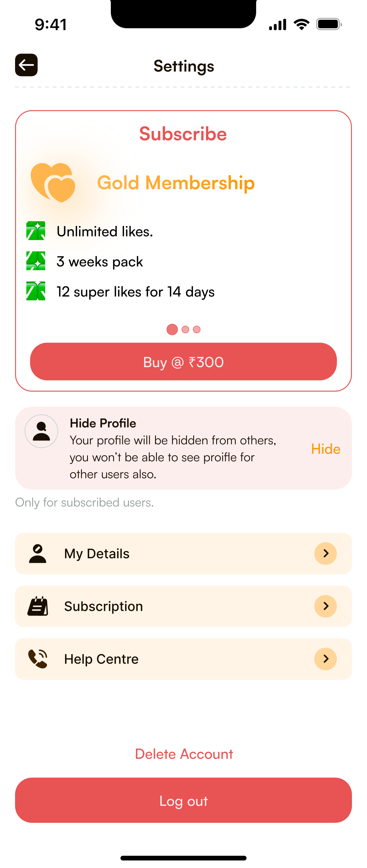This screenshot has width=367, height=868.
Task: Click the sparkle icon beside 12 super likes
Action: coord(36,291)
